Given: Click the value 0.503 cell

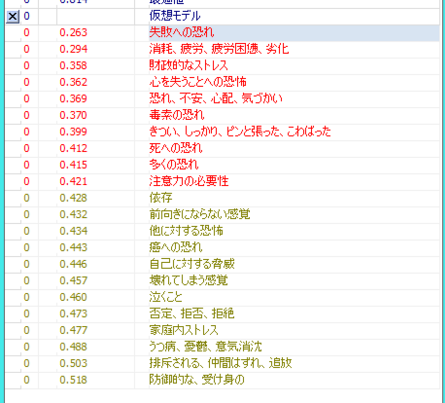Looking at the screenshot, I should (73, 363).
